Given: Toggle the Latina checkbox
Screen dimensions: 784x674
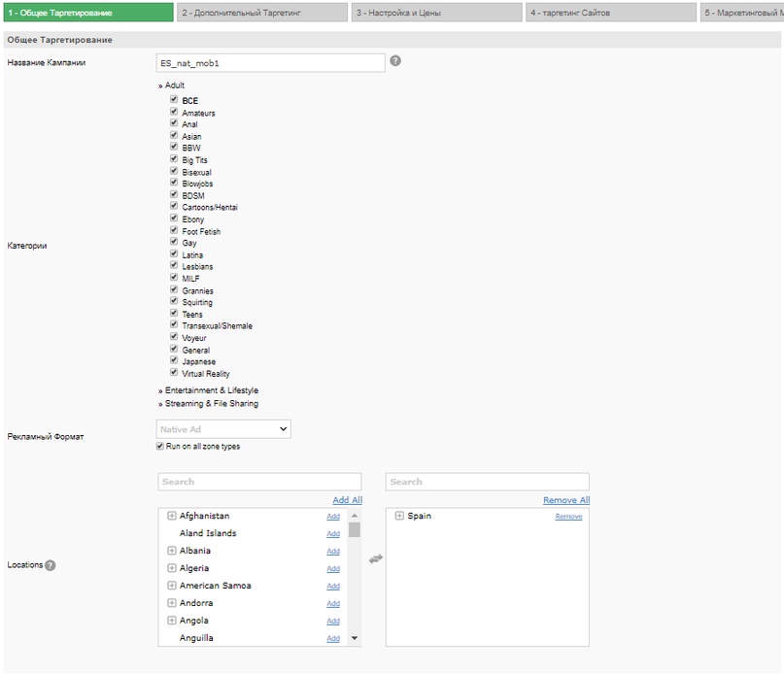Looking at the screenshot, I should click(174, 253).
